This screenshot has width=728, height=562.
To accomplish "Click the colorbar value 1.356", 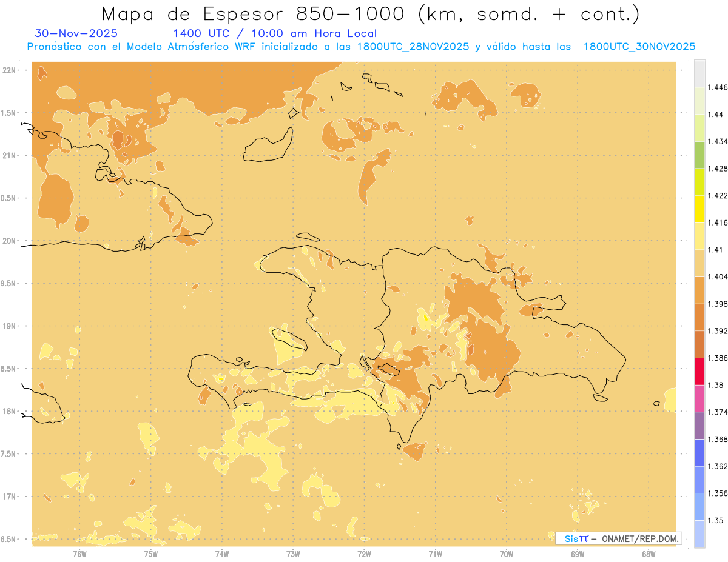I will [x=718, y=493].
